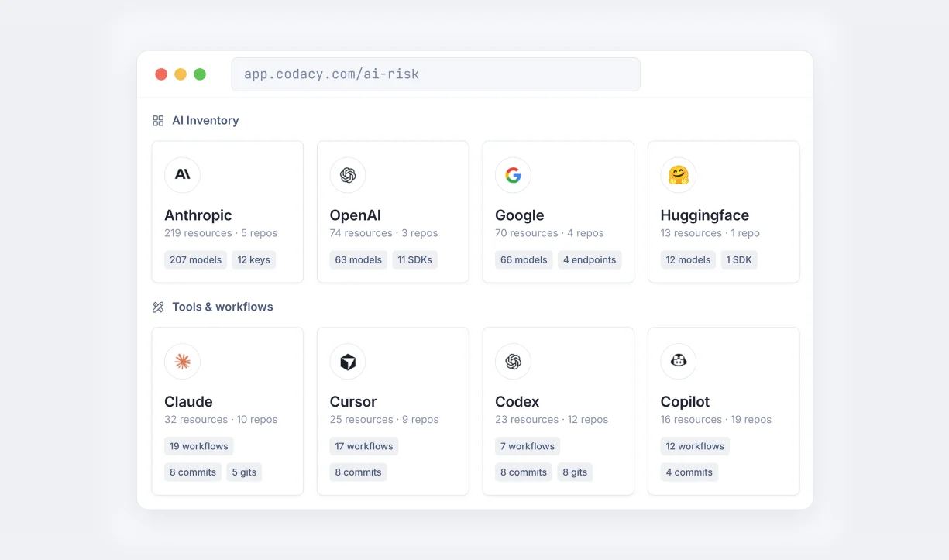Click the AI Inventory grid icon
This screenshot has height=560, width=949.
click(158, 121)
